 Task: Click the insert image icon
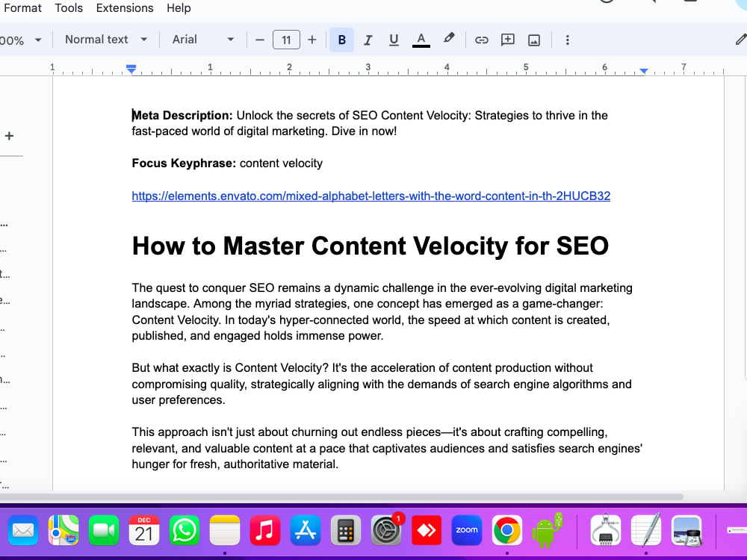click(x=534, y=40)
